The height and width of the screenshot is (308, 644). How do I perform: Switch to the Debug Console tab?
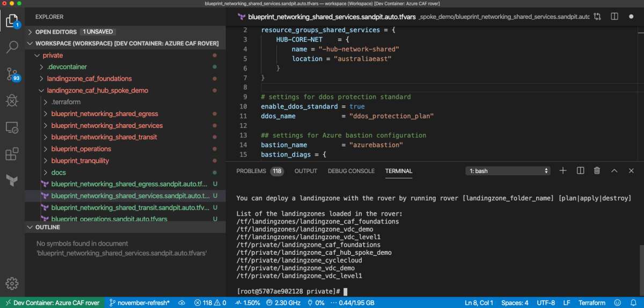tap(351, 171)
